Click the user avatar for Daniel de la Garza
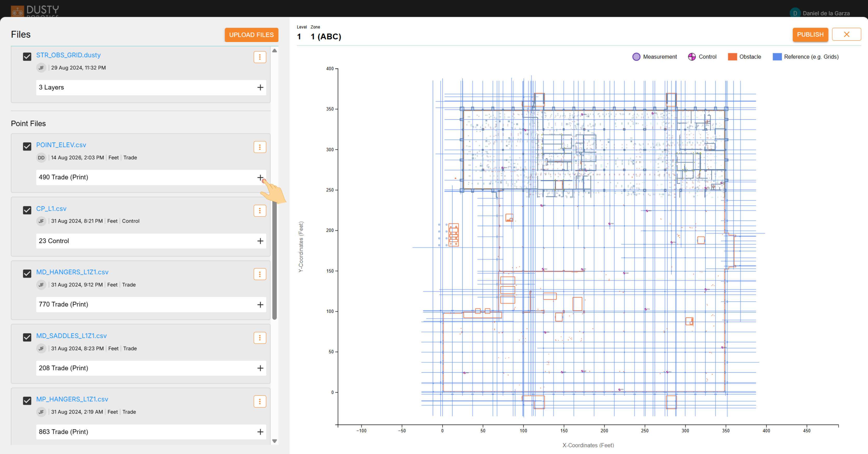This screenshot has width=868, height=454. 795,13
